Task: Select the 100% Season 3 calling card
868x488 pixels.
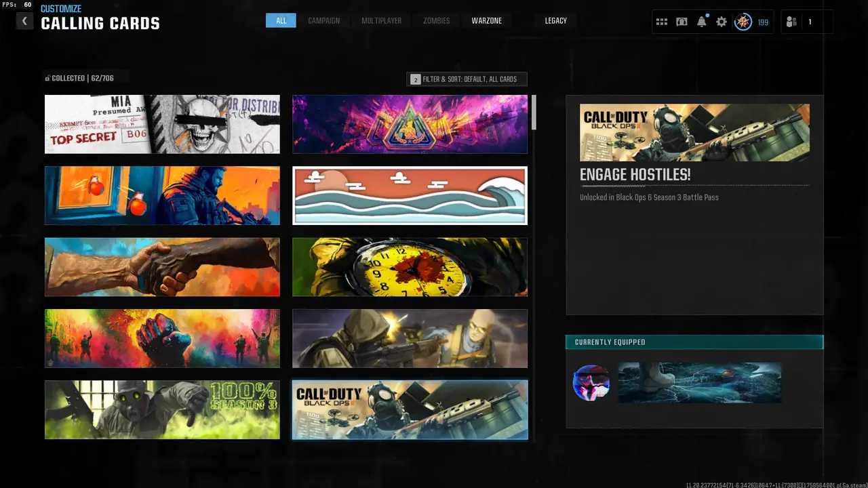Action: point(162,409)
